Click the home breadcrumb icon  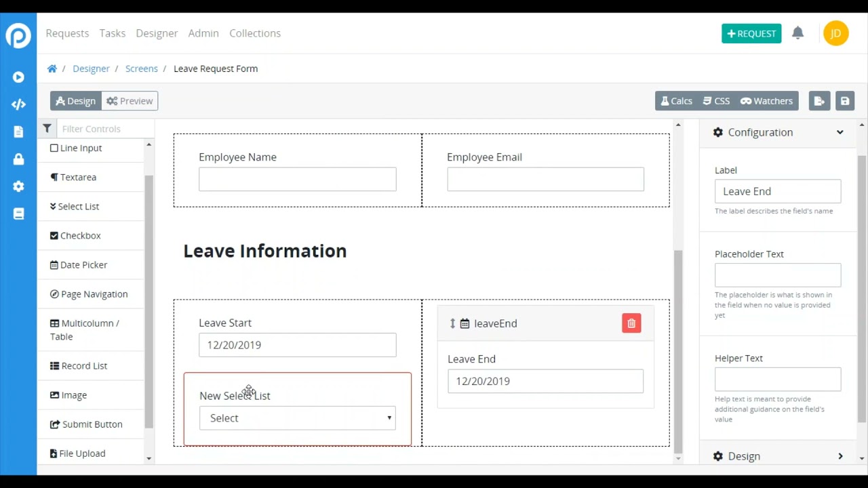pos(52,68)
